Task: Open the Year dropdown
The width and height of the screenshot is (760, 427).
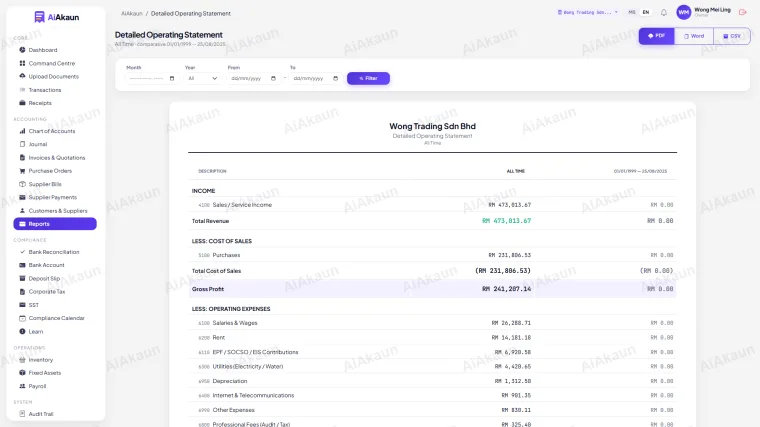Action: tap(203, 79)
